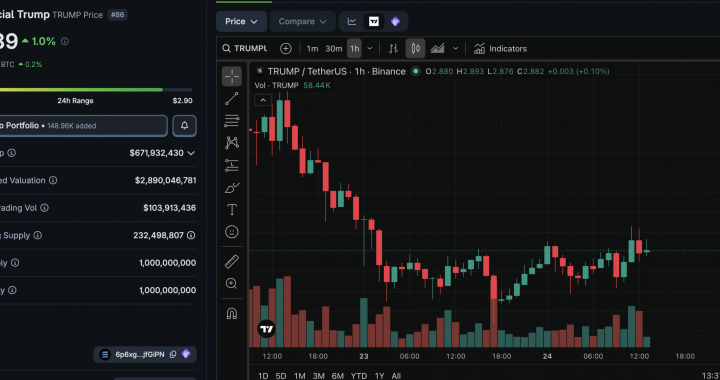Switch to the bars chart style

pyautogui.click(x=394, y=49)
